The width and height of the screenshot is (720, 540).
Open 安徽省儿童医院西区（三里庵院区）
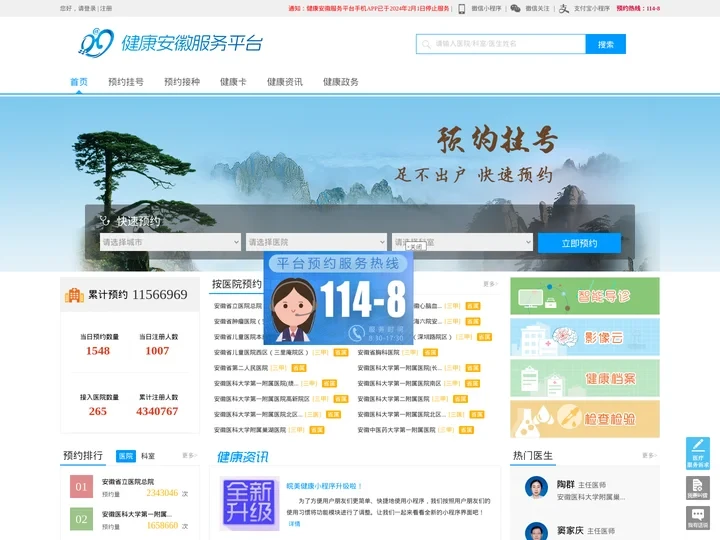pyautogui.click(x=261, y=352)
